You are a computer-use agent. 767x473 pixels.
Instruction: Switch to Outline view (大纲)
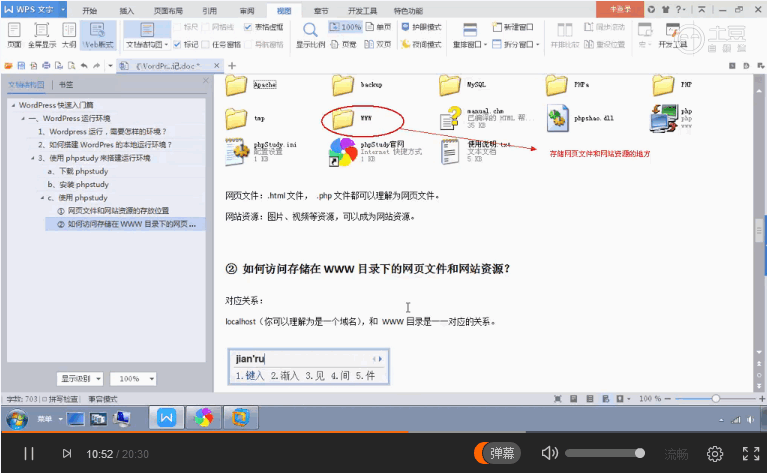pyautogui.click(x=69, y=35)
